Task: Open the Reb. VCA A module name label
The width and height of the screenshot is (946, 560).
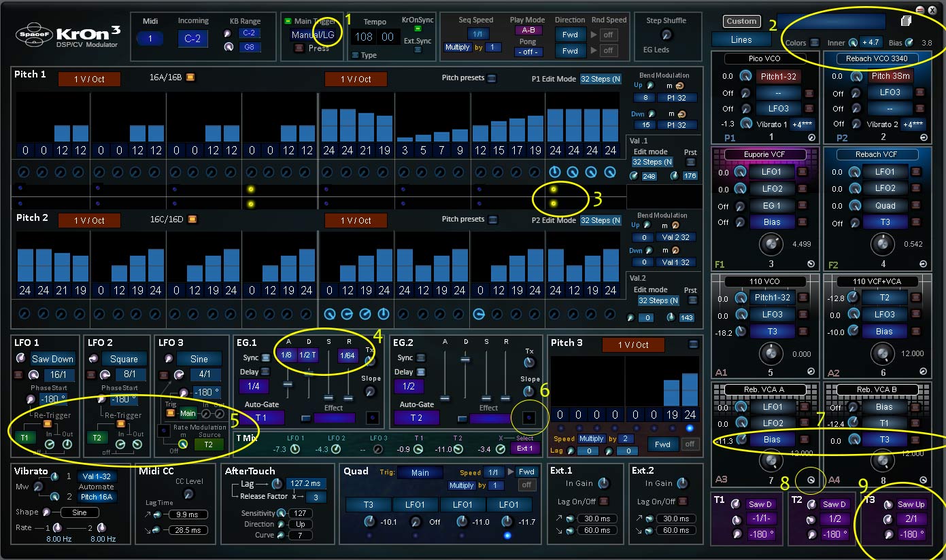Action: (x=764, y=389)
